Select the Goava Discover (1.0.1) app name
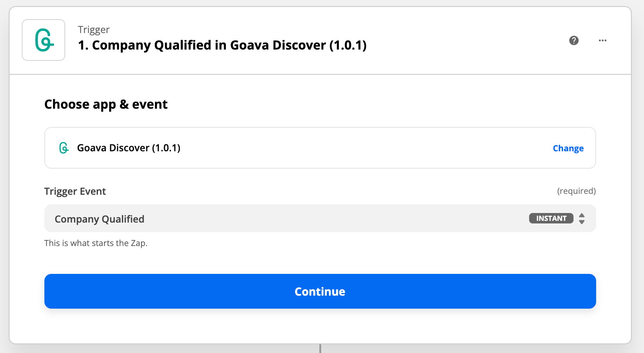This screenshot has width=644, height=353. coord(129,148)
